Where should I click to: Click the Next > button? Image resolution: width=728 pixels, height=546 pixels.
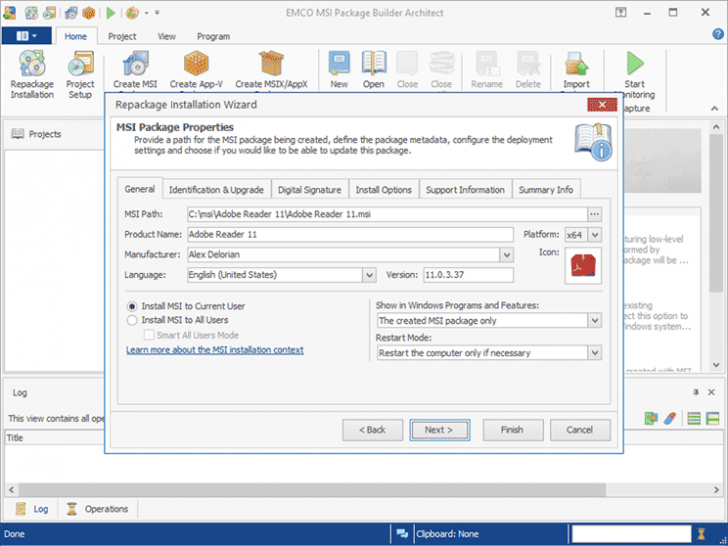pyautogui.click(x=439, y=430)
